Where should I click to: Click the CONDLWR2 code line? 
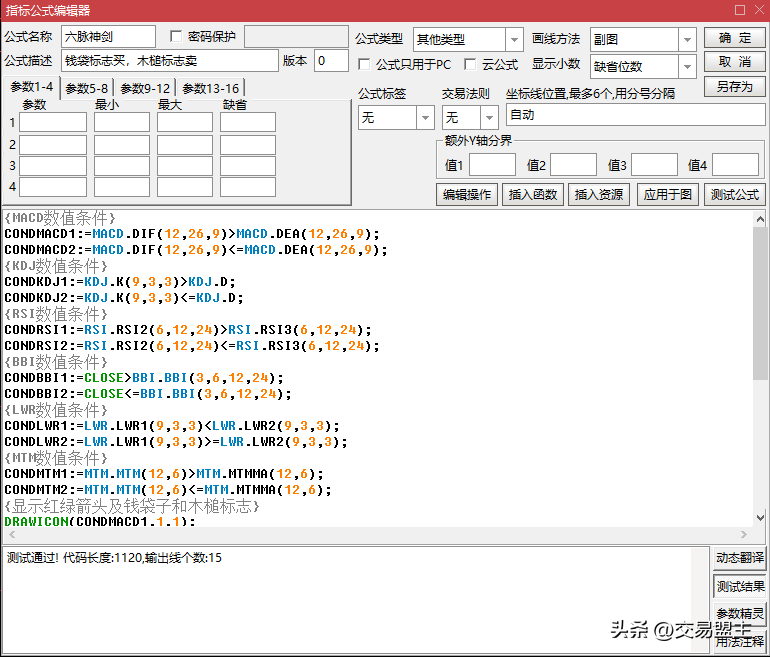(x=176, y=441)
